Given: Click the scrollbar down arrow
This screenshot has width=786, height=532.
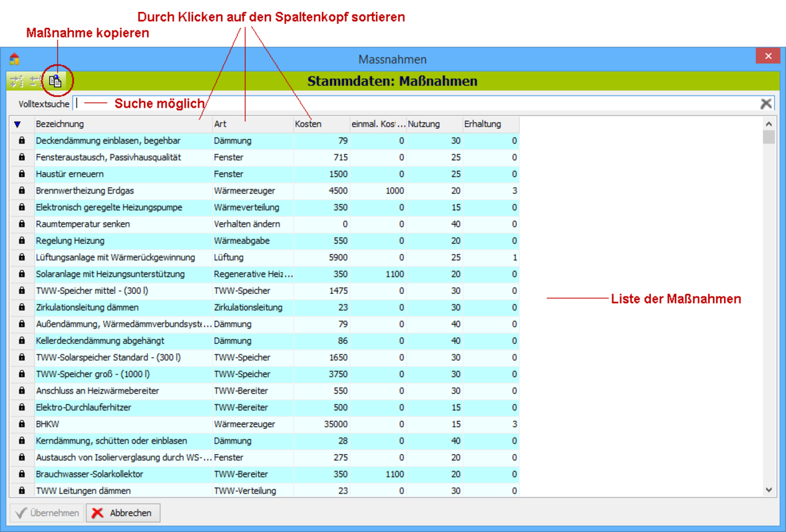Looking at the screenshot, I should tap(769, 490).
